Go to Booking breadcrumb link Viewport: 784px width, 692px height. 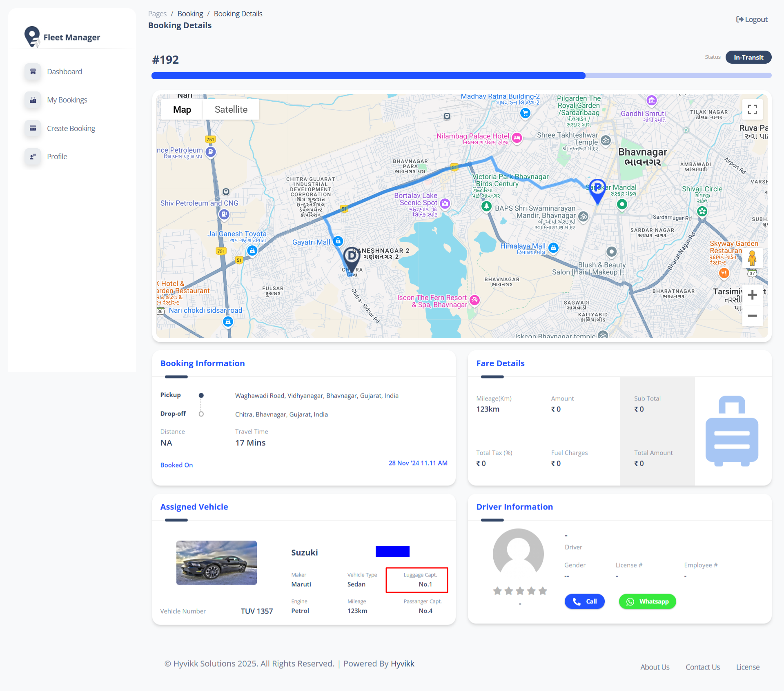pos(190,14)
